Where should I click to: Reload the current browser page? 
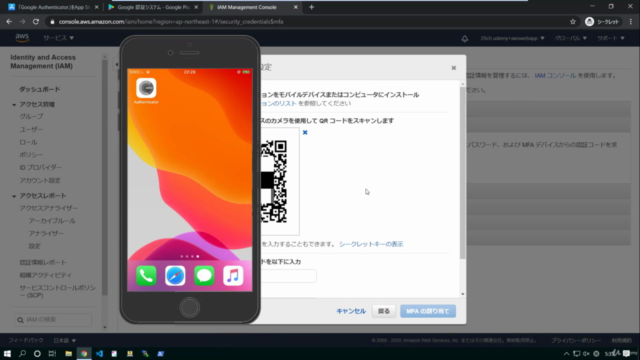click(36, 22)
